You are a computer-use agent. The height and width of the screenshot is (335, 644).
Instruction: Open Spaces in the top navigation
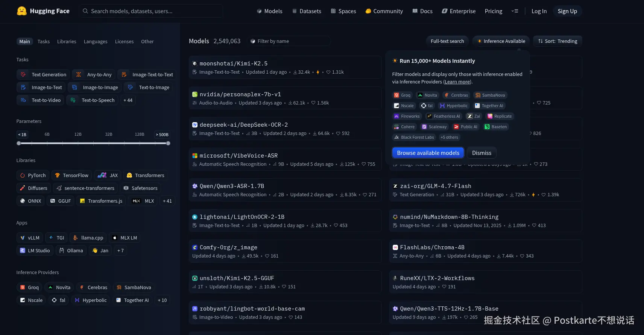pos(343,11)
